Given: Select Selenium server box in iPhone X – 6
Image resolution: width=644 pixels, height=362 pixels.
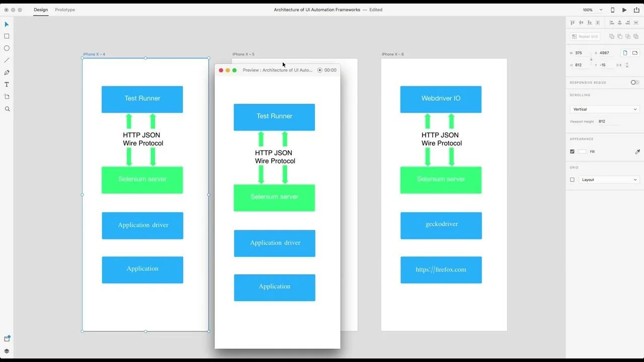Looking at the screenshot, I should point(441,180).
